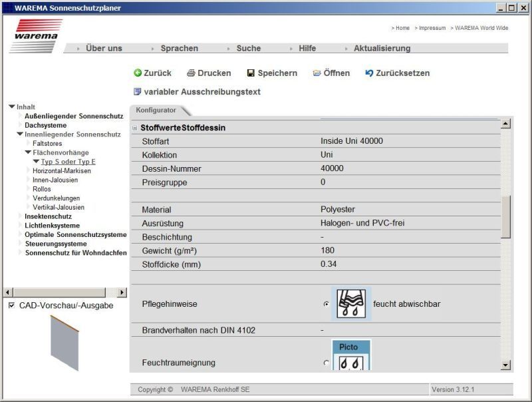Follow the WAREMA World Wide link

click(x=481, y=28)
